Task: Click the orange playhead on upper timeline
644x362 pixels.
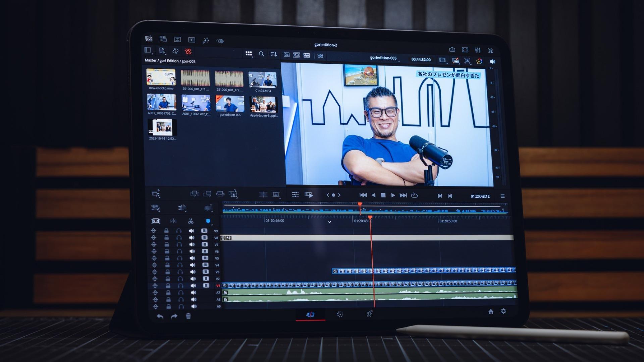Action: tap(360, 204)
